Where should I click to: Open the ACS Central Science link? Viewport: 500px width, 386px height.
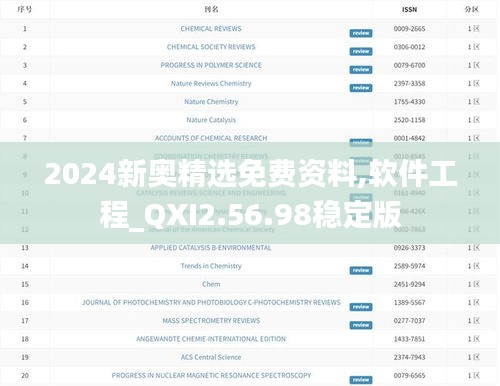[211, 357]
